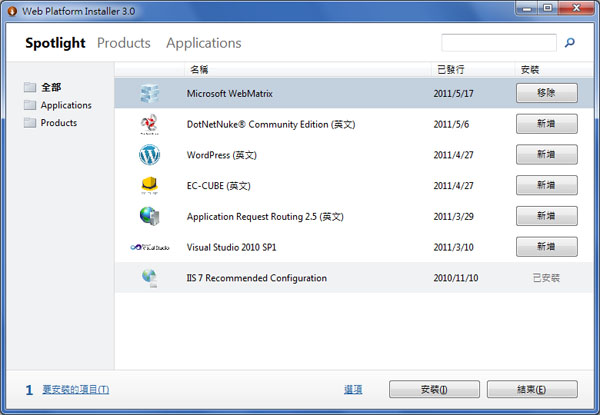600x415 pixels.
Task: Close the Web Platform Installer window
Action: pyautogui.click(x=576, y=8)
